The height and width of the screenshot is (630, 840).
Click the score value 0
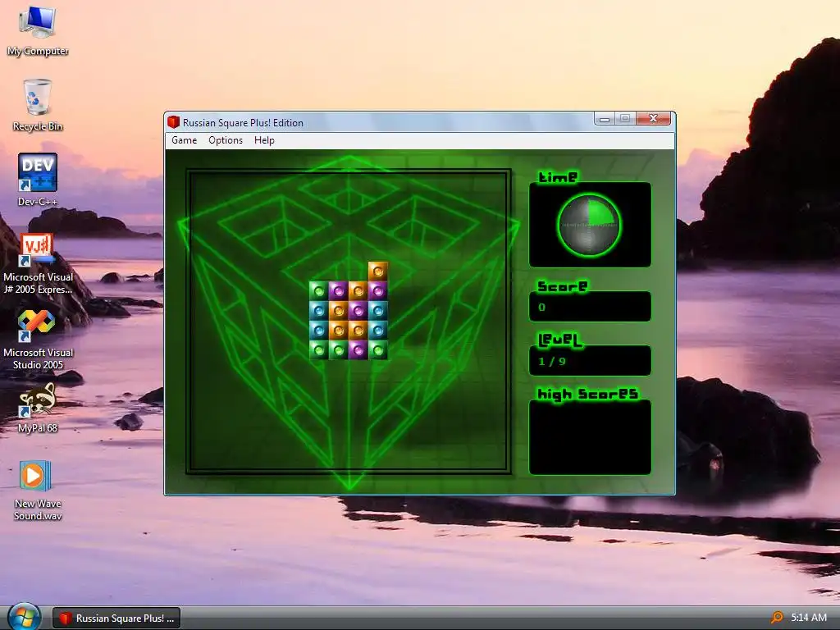click(541, 307)
